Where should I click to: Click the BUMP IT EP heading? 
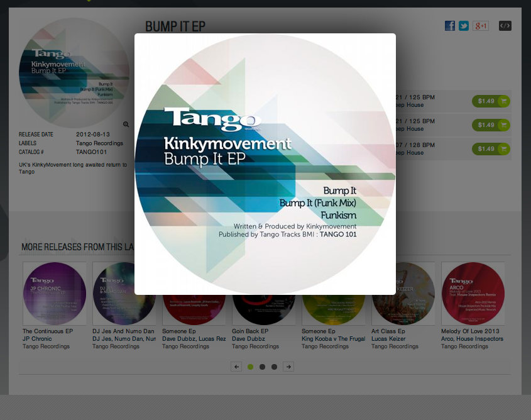click(x=175, y=26)
